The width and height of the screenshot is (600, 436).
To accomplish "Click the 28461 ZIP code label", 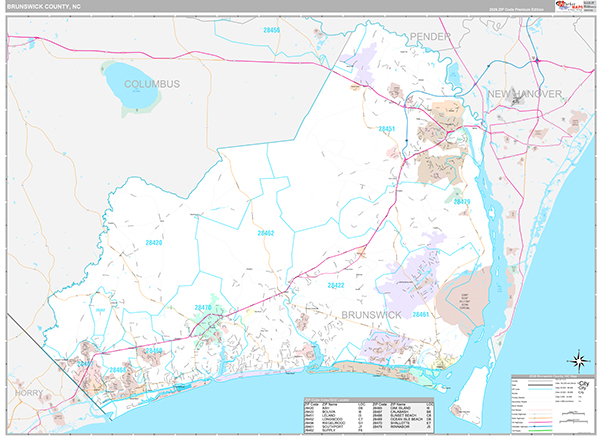I will pos(420,315).
